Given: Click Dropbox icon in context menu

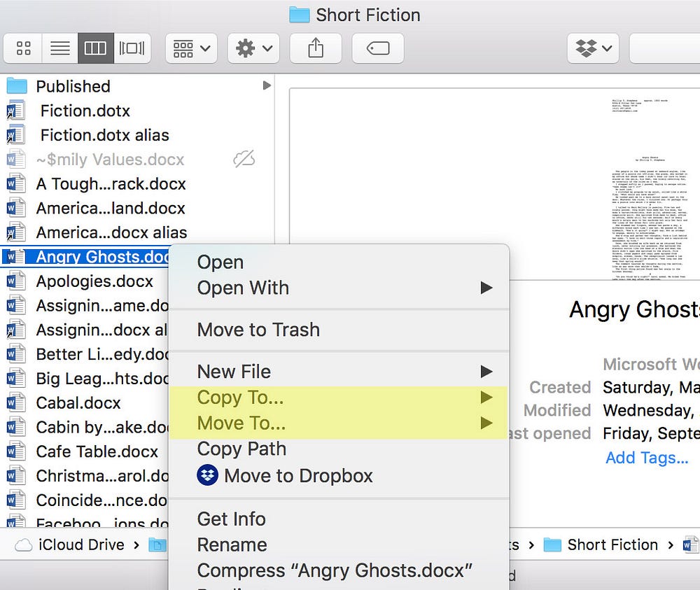Looking at the screenshot, I should pos(208,475).
